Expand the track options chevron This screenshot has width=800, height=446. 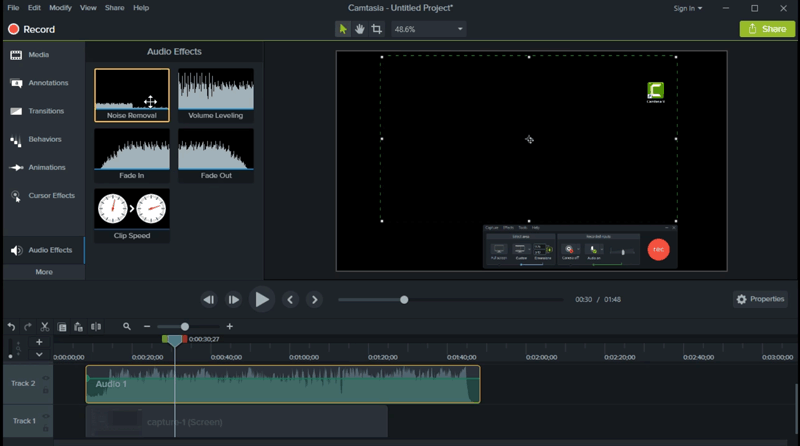coord(39,355)
